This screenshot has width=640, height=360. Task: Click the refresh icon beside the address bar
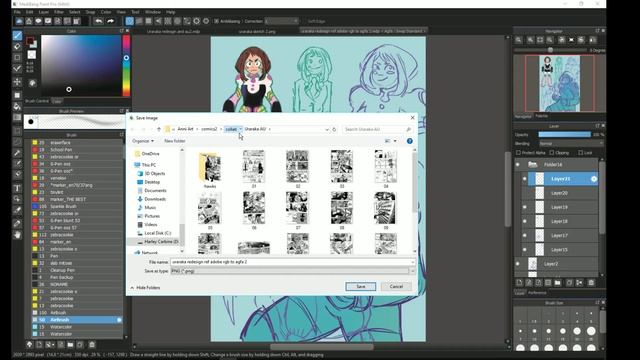(334, 129)
